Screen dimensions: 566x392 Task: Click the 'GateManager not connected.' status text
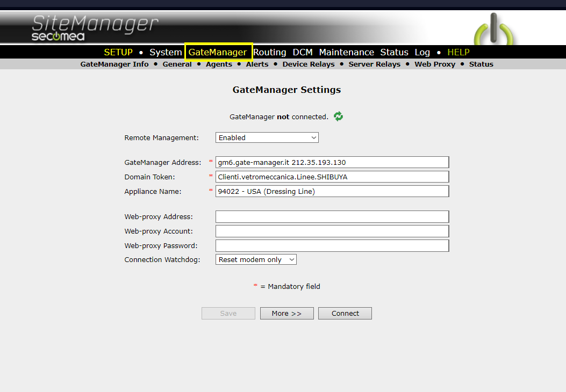(278, 117)
